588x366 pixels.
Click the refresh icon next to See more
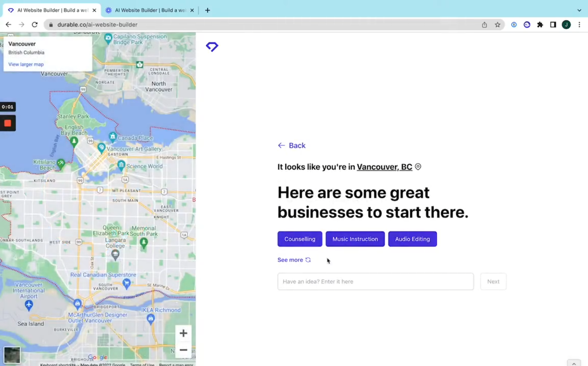coord(308,260)
